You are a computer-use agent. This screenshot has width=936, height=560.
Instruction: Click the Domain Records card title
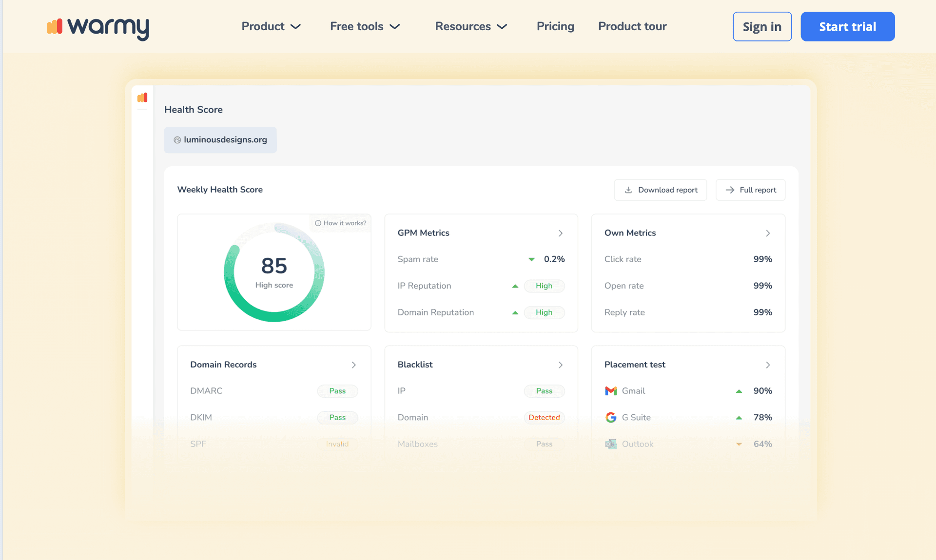[x=223, y=365]
